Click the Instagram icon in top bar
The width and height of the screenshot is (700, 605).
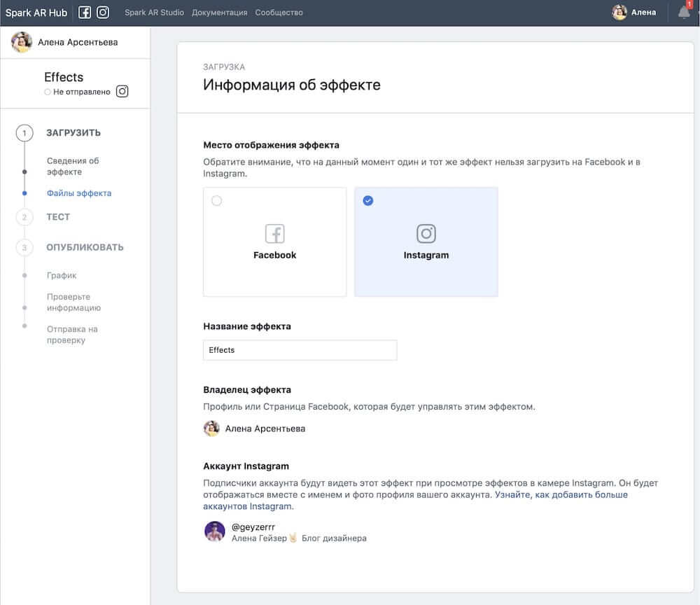click(103, 13)
